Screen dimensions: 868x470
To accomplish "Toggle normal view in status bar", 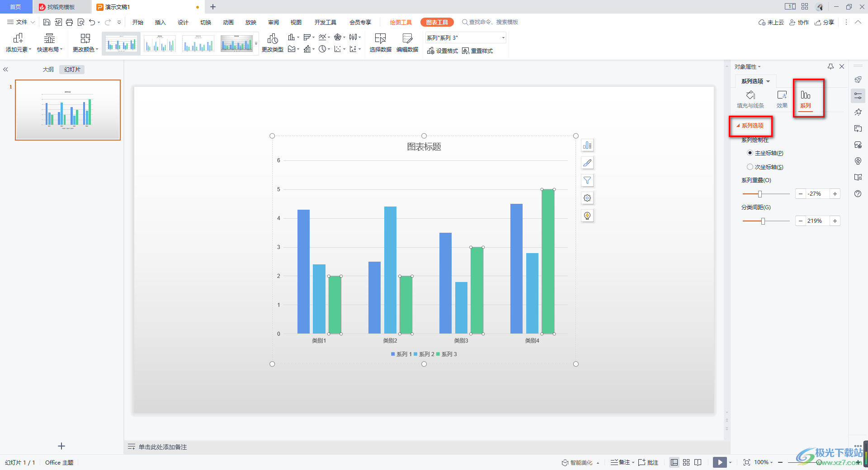I will 675,462.
